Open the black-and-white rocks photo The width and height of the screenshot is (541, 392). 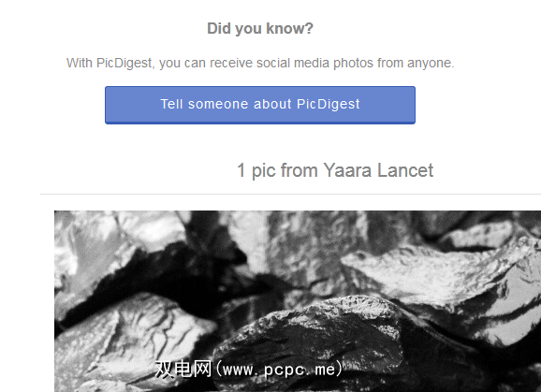pyautogui.click(x=298, y=301)
